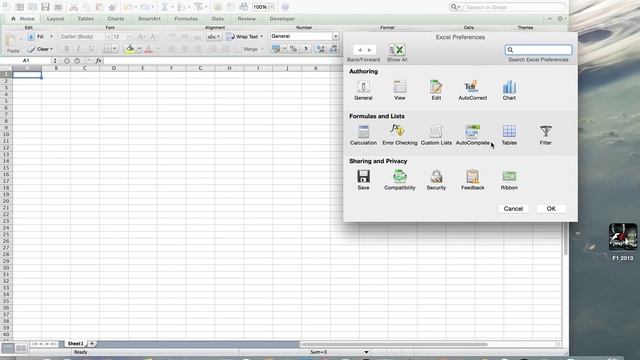Click the Paste icon in ribbon
Screen dimensions: 640x360
13,43
